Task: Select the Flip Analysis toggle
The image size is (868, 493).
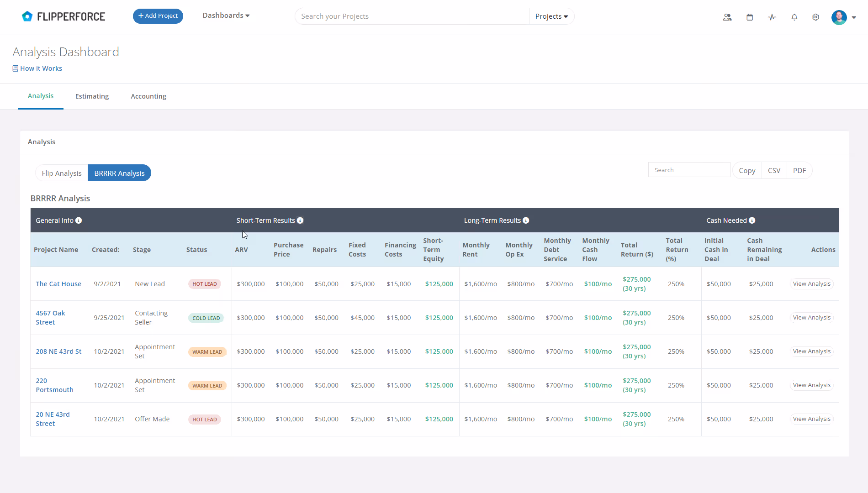Action: pyautogui.click(x=62, y=173)
